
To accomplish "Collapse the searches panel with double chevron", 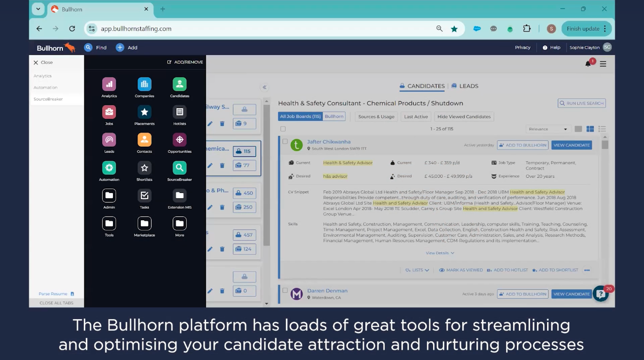I will pyautogui.click(x=265, y=87).
